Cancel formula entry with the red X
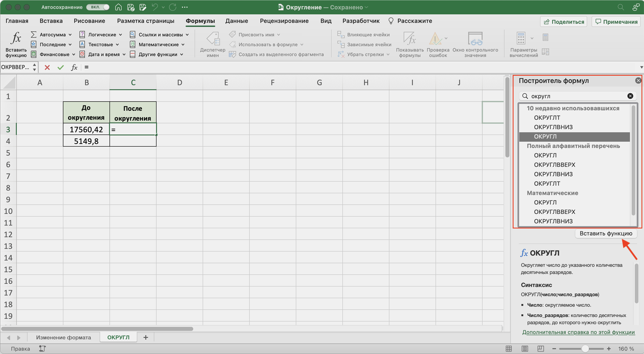Image resolution: width=644 pixels, height=354 pixels. coord(47,67)
